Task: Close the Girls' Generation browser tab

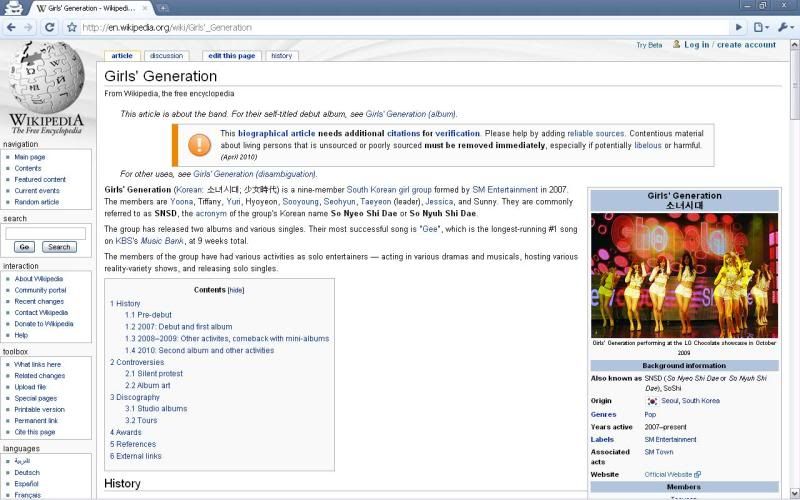Action: [145, 8]
